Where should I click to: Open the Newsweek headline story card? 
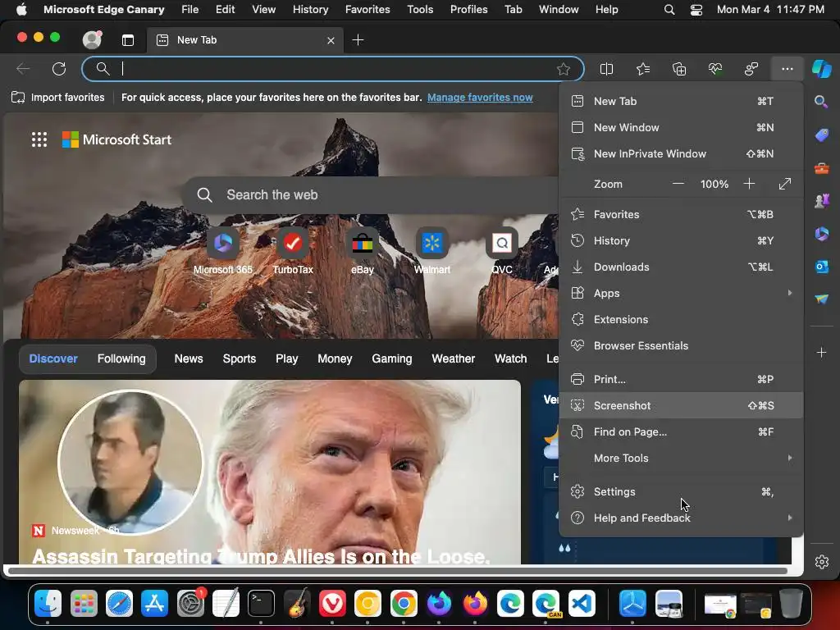coord(269,472)
